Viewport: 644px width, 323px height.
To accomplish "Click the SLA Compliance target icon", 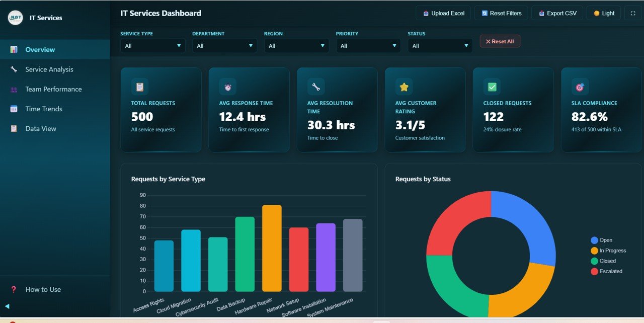I will pos(580,86).
